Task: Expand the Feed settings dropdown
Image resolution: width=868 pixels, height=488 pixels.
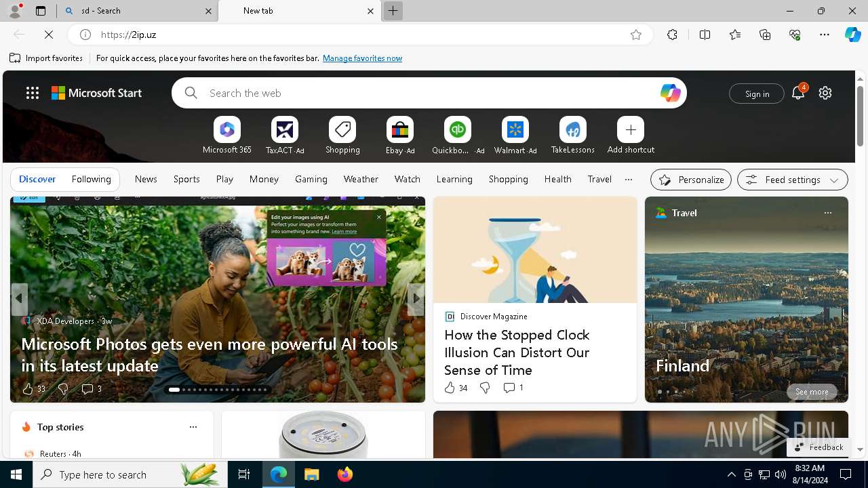Action: pyautogui.click(x=792, y=180)
